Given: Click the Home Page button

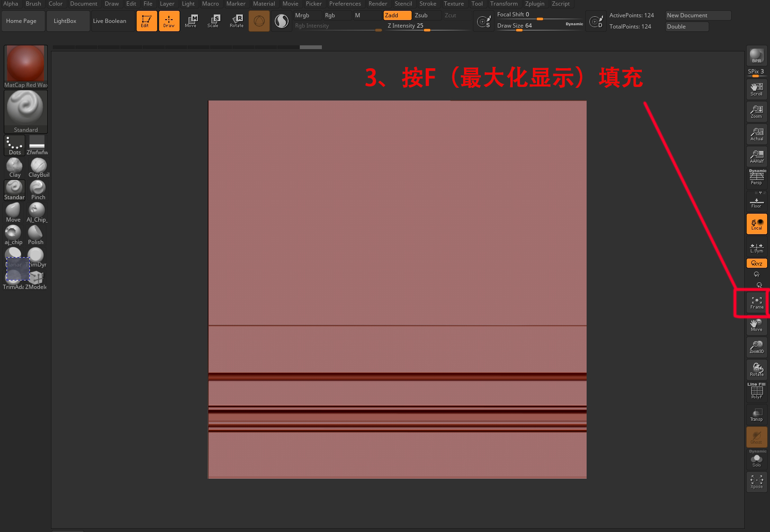Looking at the screenshot, I should [22, 21].
